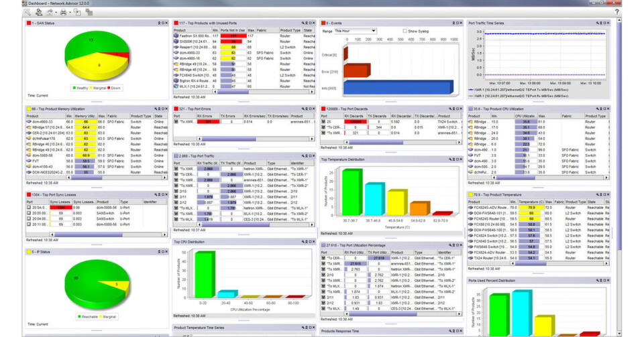Click the printer toolbar icon

pyautogui.click(x=63, y=12)
